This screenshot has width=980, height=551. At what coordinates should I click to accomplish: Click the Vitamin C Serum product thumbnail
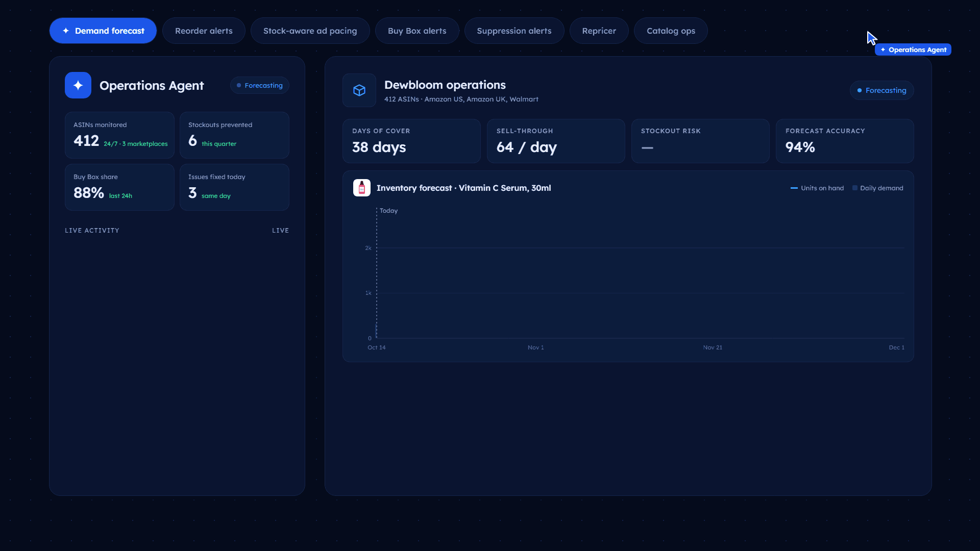[x=362, y=188]
